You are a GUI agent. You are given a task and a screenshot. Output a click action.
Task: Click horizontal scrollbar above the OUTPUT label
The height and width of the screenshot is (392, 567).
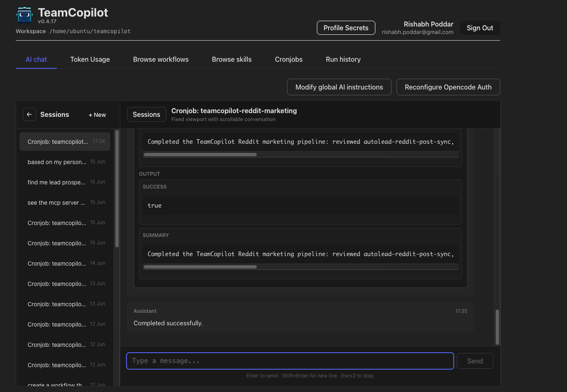coord(200,155)
